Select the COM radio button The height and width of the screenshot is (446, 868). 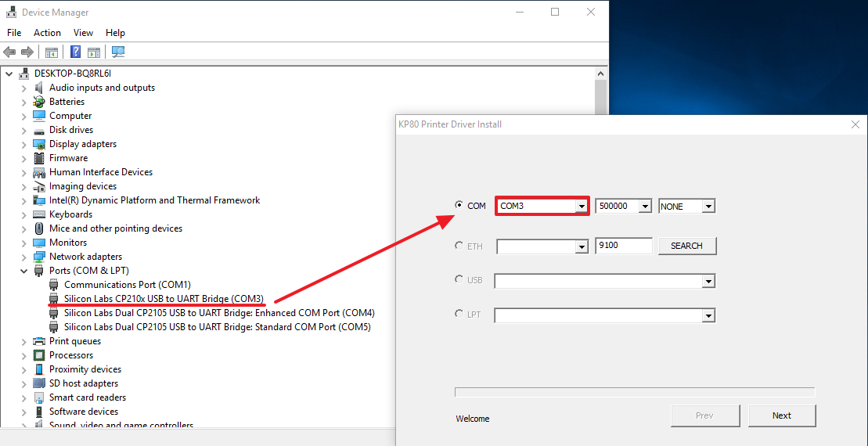coord(459,205)
